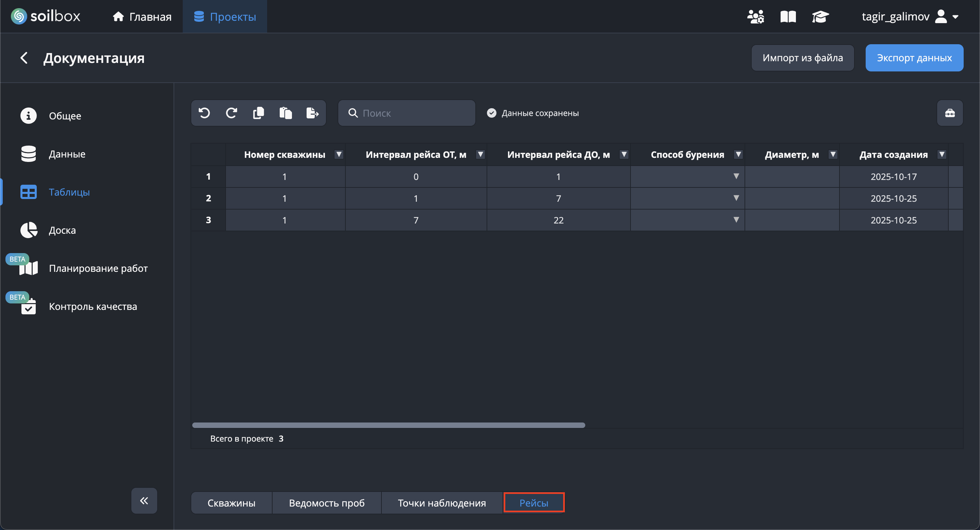Click the horizontal table scrollbar
Screen dimensions: 980x530
[388, 425]
